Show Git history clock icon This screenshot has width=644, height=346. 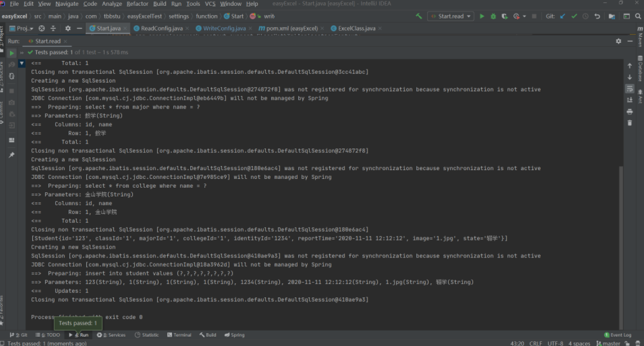coord(586,16)
